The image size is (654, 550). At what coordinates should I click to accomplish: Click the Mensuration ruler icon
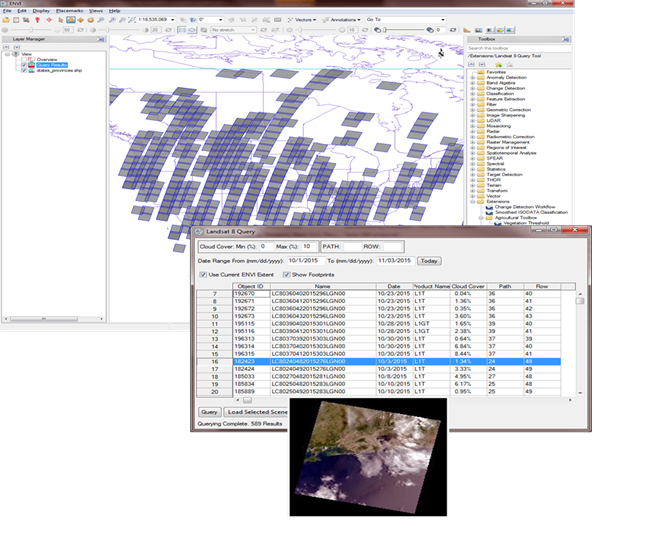click(278, 20)
